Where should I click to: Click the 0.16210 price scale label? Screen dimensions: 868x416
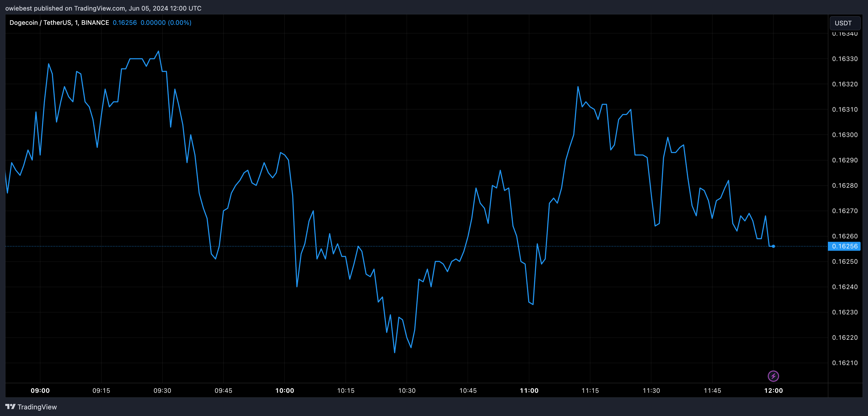click(x=845, y=363)
